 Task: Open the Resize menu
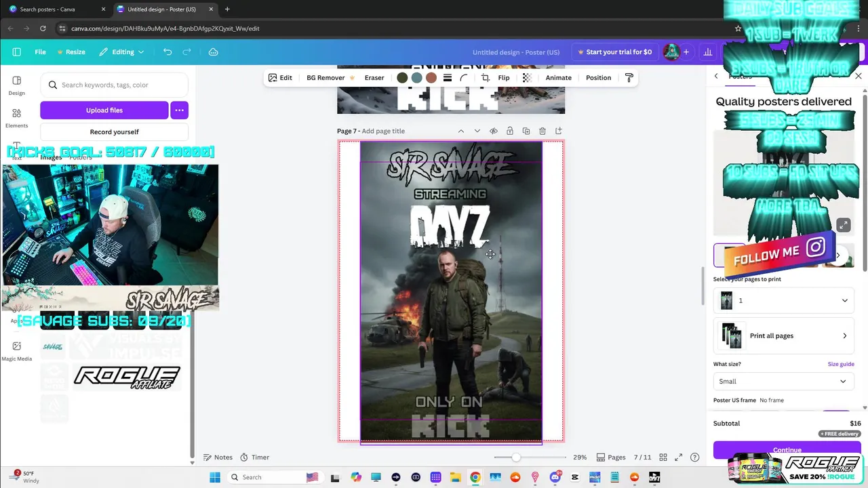pos(71,52)
